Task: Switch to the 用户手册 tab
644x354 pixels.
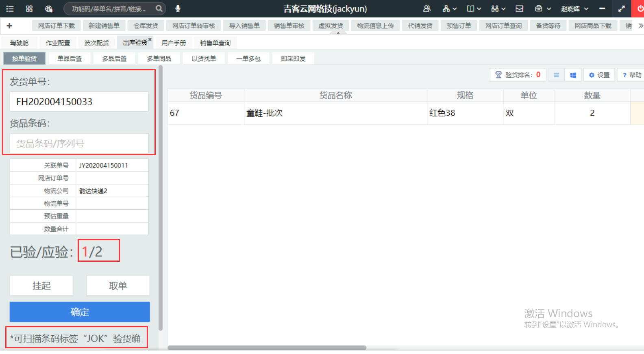Action: pos(174,43)
